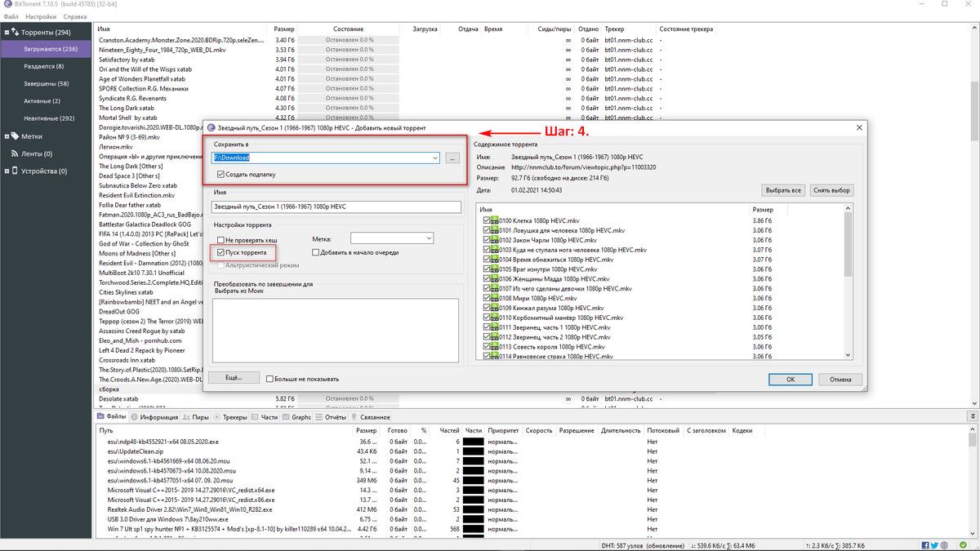Screen dimensions: 980x551
Task: Click the Отмена button
Action: coord(840,379)
